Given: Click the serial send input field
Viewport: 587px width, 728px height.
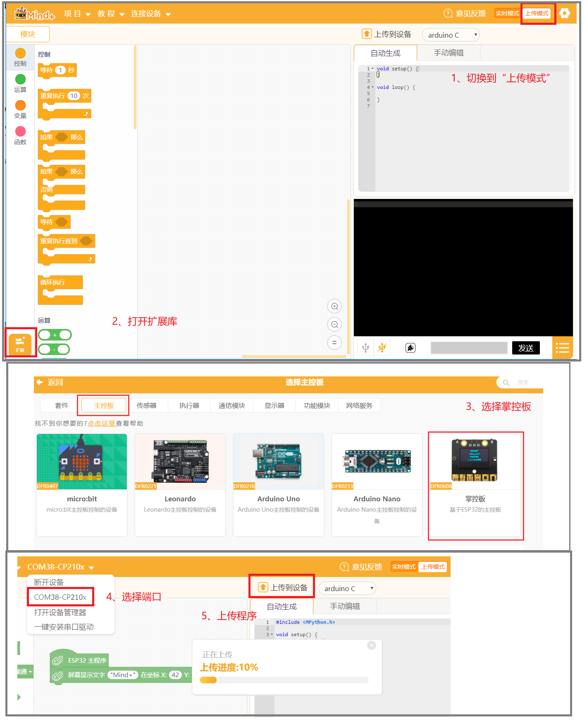Looking at the screenshot, I should point(469,348).
